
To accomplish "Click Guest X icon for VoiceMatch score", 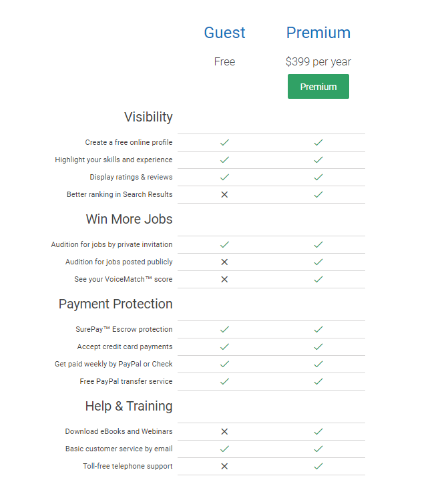I will tap(224, 280).
